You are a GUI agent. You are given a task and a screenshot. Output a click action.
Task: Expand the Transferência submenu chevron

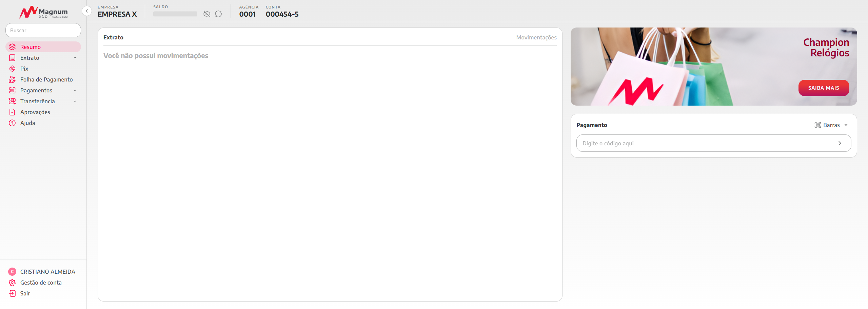[75, 101]
